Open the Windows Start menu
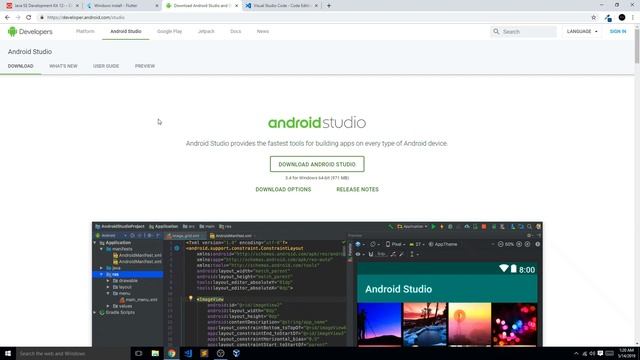Image resolution: width=640 pixels, height=360 pixels. 8,353
